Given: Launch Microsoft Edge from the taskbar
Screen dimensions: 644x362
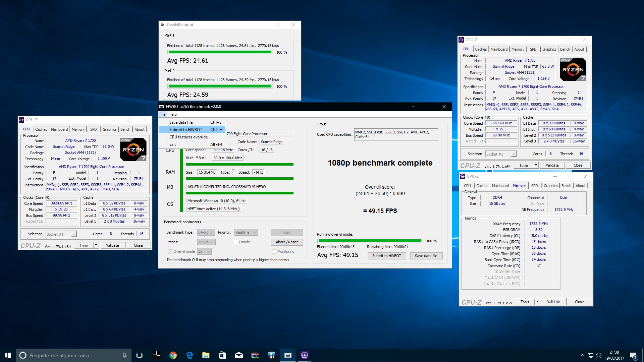Looking at the screenshot, I should 190,355.
